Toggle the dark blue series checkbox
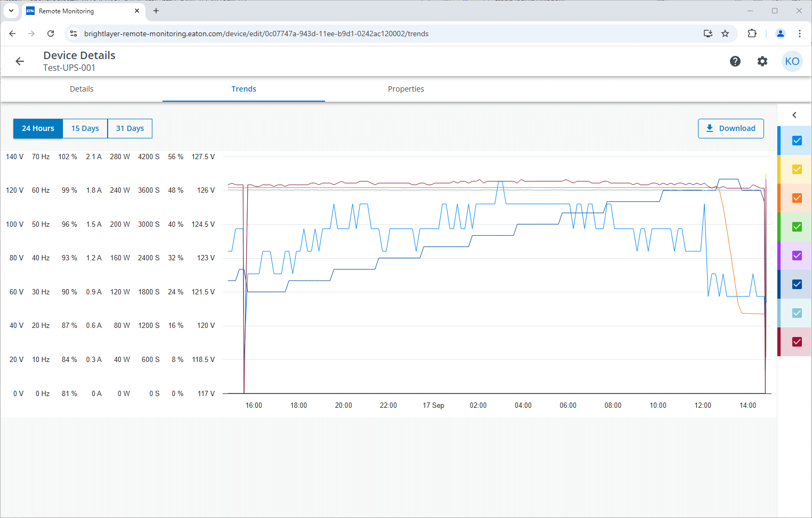Viewport: 812px width, 518px height. tap(797, 284)
